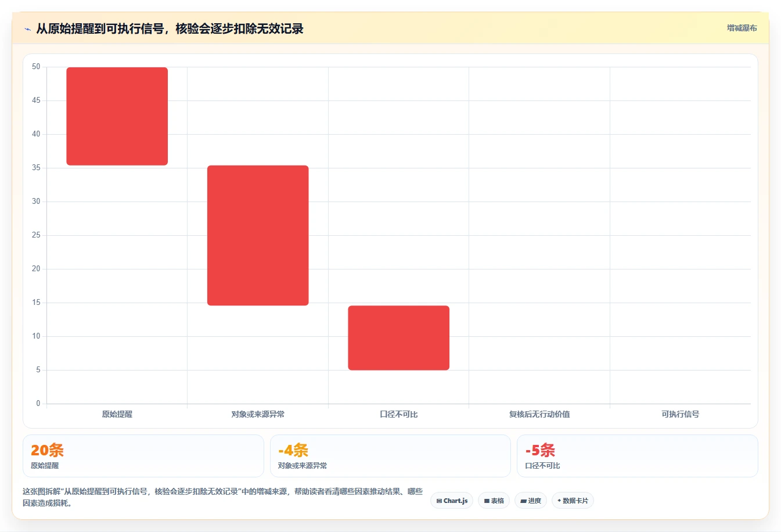Click the 对象或来源异常 x-axis label
The width and height of the screenshot is (781, 532).
[x=258, y=414]
